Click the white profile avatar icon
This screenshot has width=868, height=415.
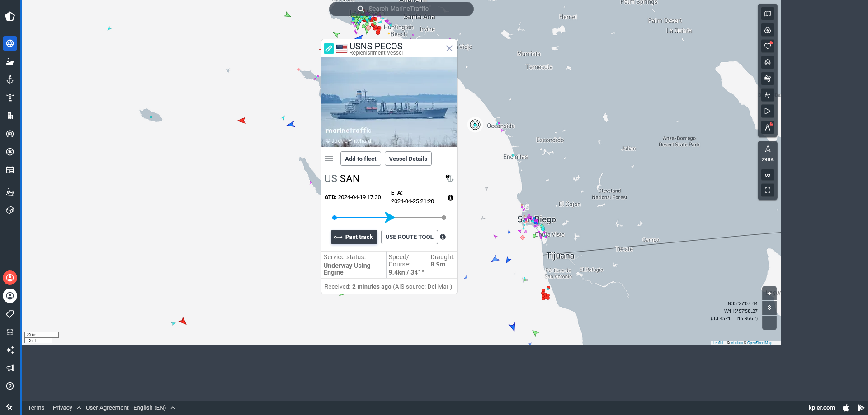[10, 296]
